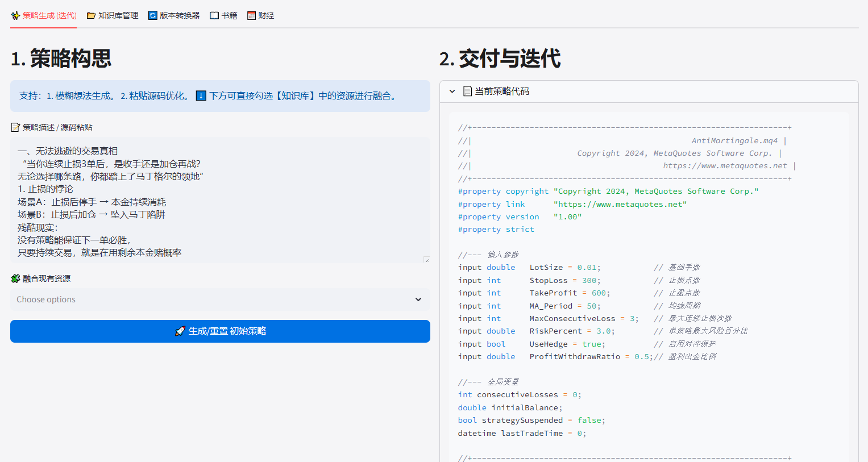Open the 知识库管理 tab
This screenshot has height=462, width=868.
113,15
